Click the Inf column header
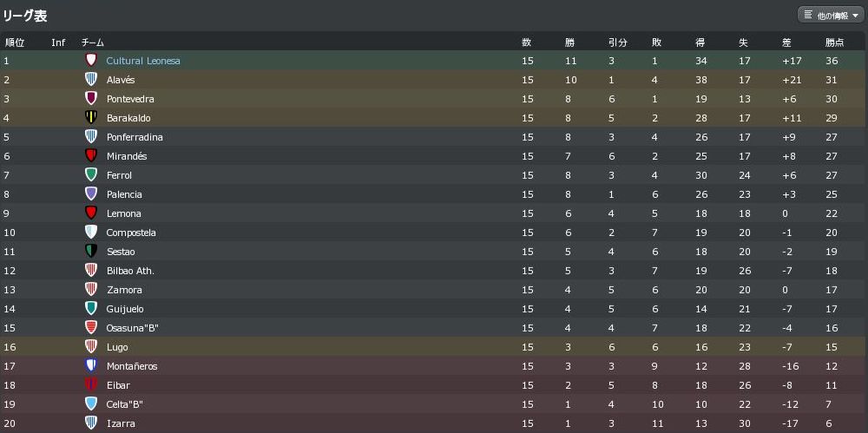 pyautogui.click(x=58, y=43)
